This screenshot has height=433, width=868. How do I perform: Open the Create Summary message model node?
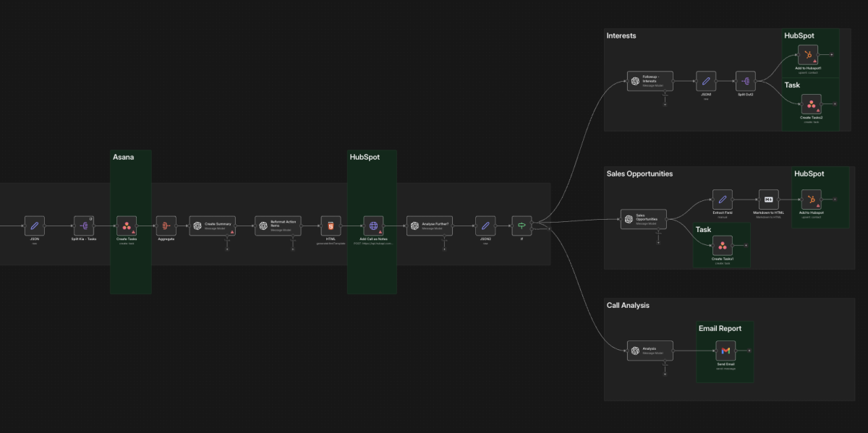214,226
